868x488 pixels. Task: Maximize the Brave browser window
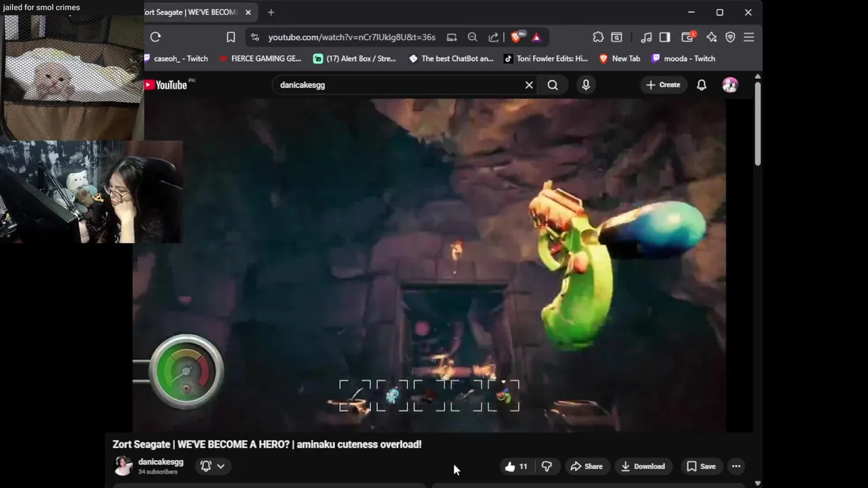coord(719,12)
